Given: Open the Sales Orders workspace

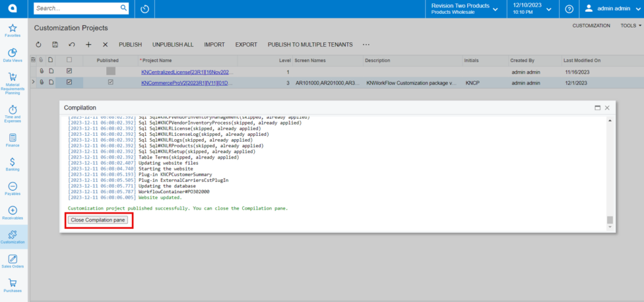Looking at the screenshot, I should point(13,261).
